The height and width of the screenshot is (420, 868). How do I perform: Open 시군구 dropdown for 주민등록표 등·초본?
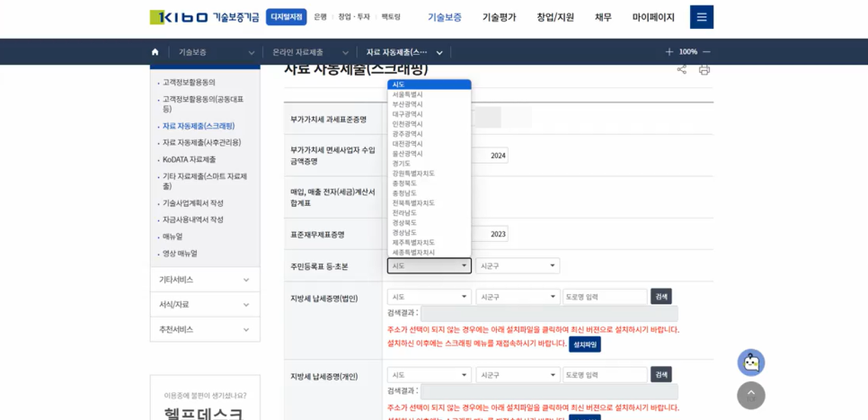[x=517, y=266]
